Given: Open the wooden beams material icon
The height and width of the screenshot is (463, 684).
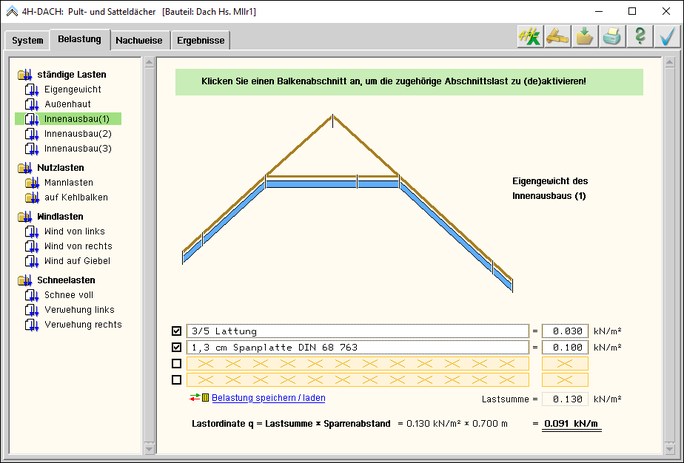Looking at the screenshot, I should (556, 38).
